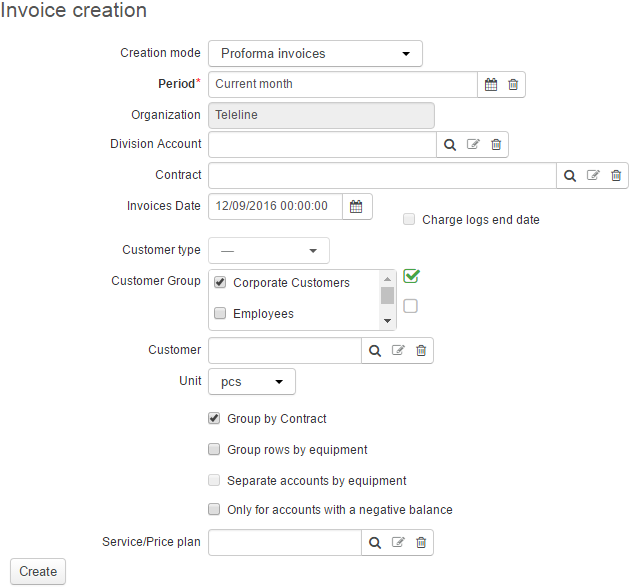Click the Create button
The height and width of the screenshot is (587, 631).
(x=38, y=571)
